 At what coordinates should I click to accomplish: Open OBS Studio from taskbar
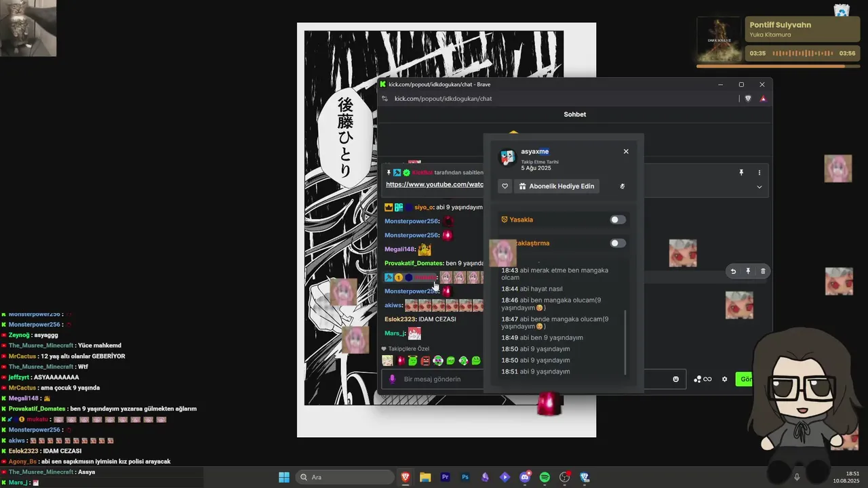point(564,477)
